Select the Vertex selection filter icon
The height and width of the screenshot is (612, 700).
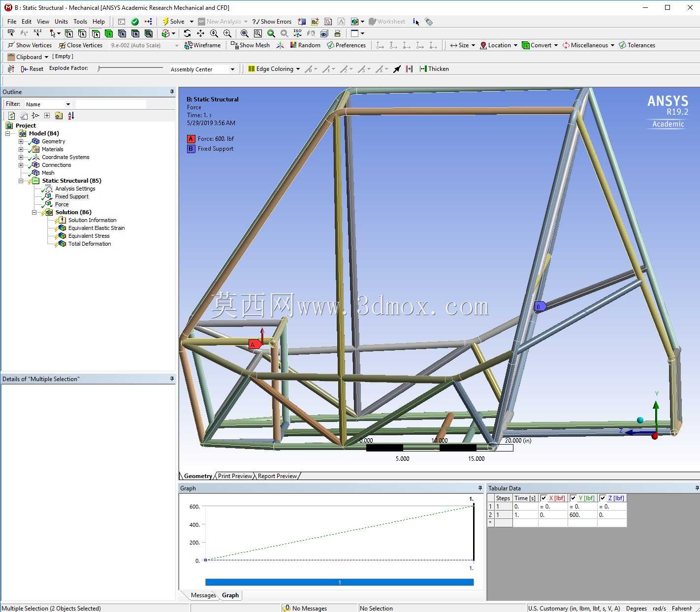[x=69, y=33]
